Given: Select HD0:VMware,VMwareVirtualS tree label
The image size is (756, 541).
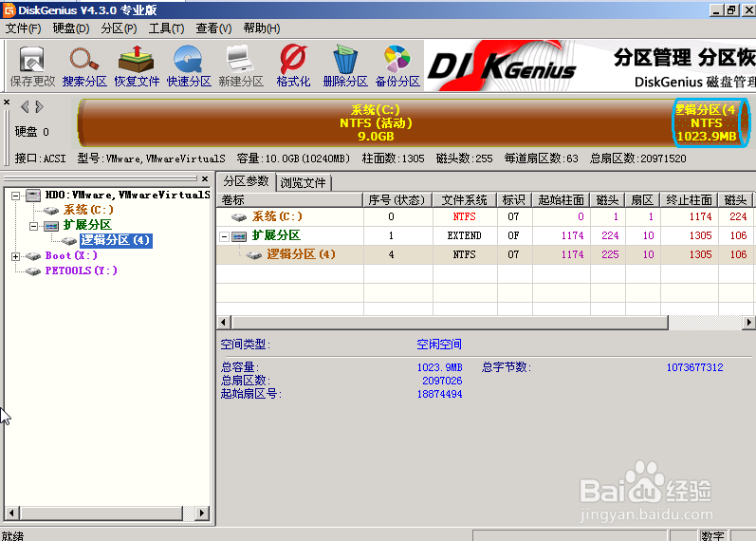Looking at the screenshot, I should pos(127,195).
